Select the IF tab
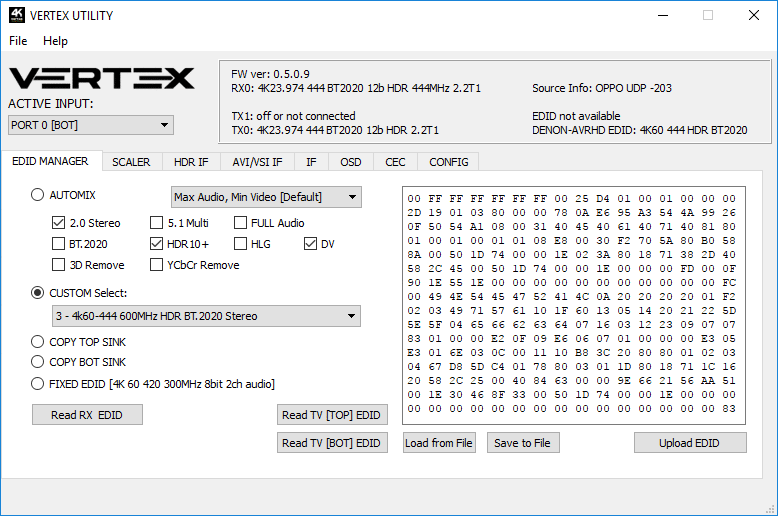778x516 pixels. point(311,162)
